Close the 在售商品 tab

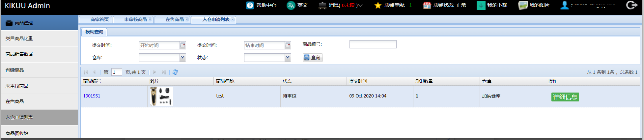tap(187, 20)
